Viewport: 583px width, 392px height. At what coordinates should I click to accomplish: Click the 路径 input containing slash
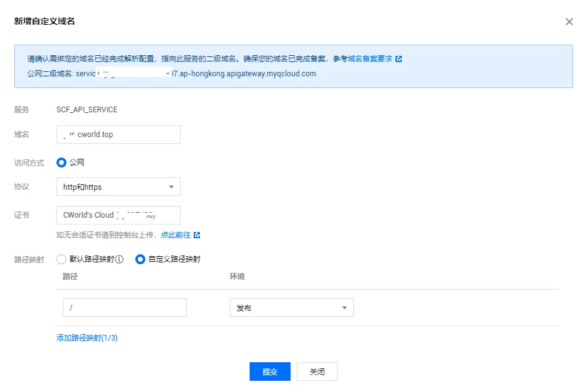pos(124,308)
